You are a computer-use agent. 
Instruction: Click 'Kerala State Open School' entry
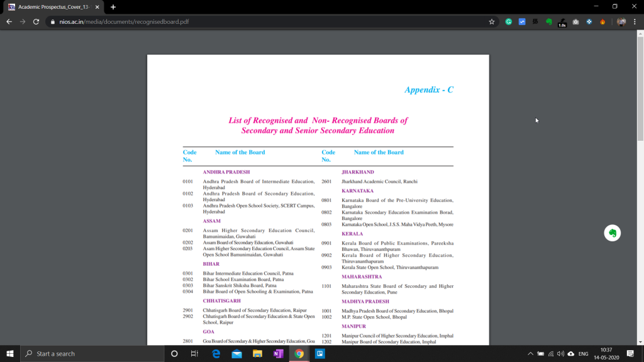click(x=390, y=268)
